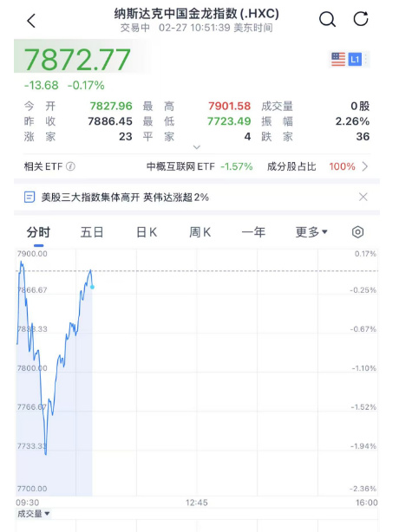Switch to the 五日 tab
The image size is (399, 532).
pos(92,232)
